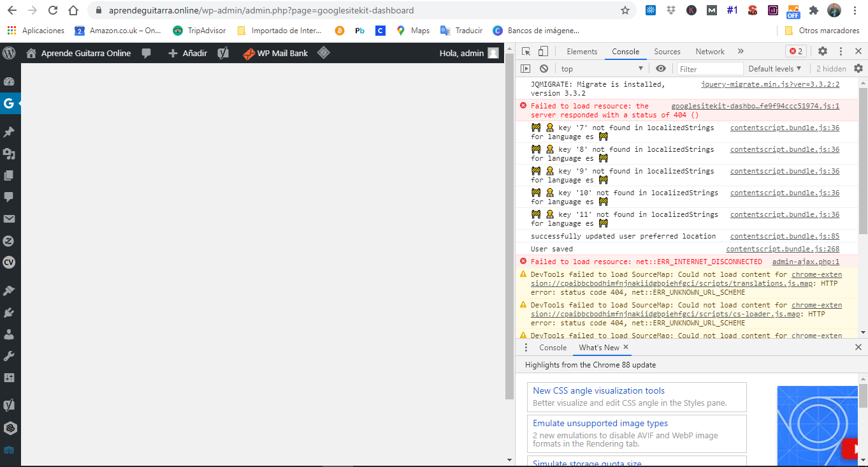This screenshot has width=868, height=467.
Task: Open the 'top' JavaScript context dropdown
Action: [602, 69]
